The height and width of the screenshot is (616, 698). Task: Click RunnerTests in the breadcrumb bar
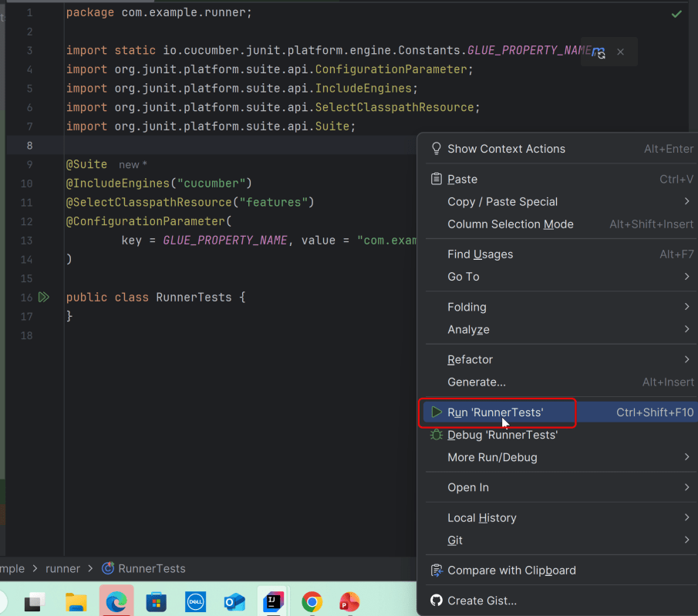coord(151,568)
